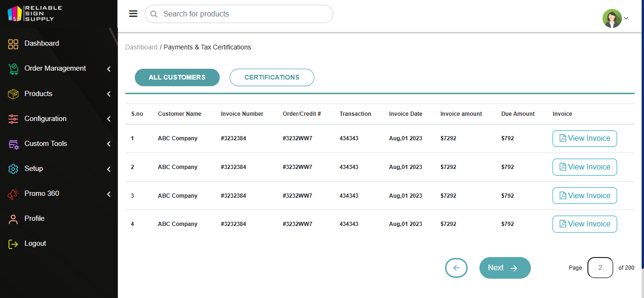Click the Custom Tools icon
This screenshot has width=644, height=298.
point(13,144)
